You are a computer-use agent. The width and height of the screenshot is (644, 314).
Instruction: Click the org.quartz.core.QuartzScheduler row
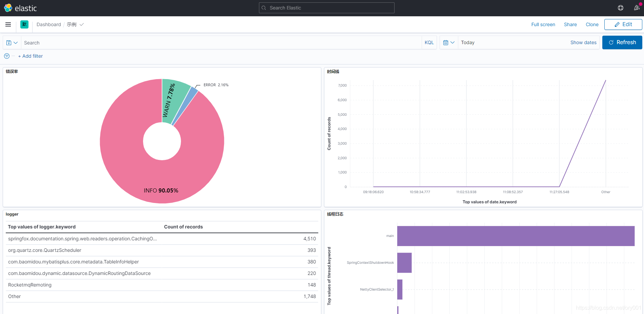[162, 250]
